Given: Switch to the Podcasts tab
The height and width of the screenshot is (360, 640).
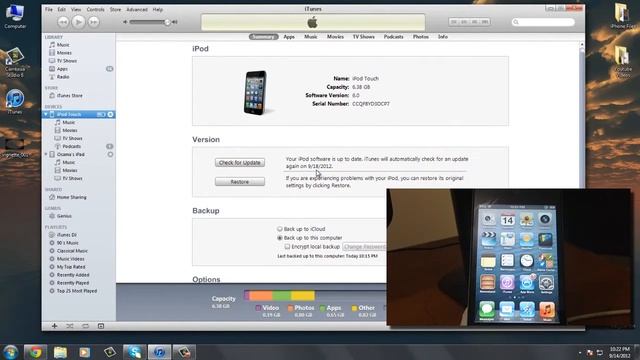Looking at the screenshot, I should (393, 37).
